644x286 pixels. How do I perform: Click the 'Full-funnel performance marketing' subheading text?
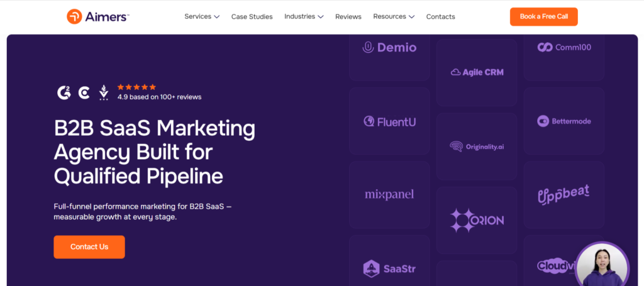(x=143, y=212)
